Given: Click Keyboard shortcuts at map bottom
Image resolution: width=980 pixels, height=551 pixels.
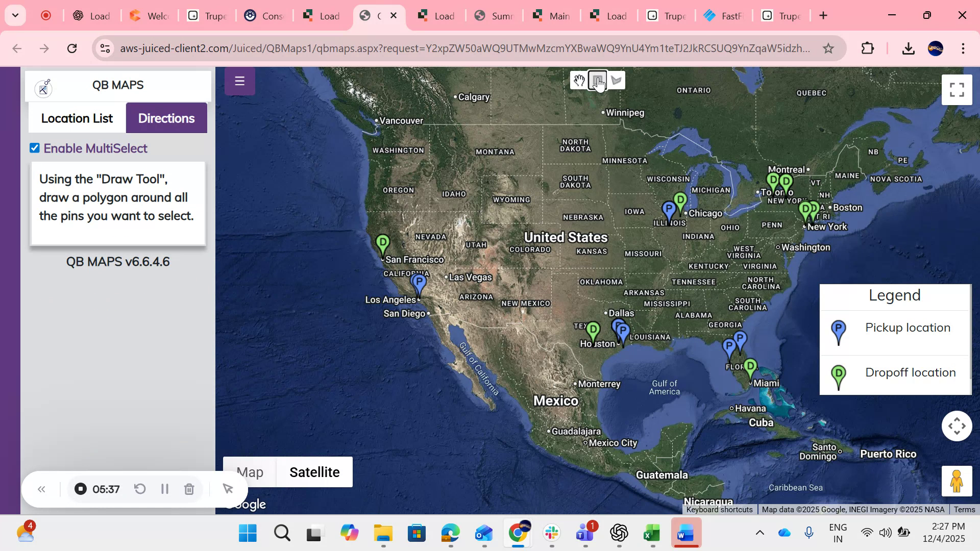Looking at the screenshot, I should (719, 509).
